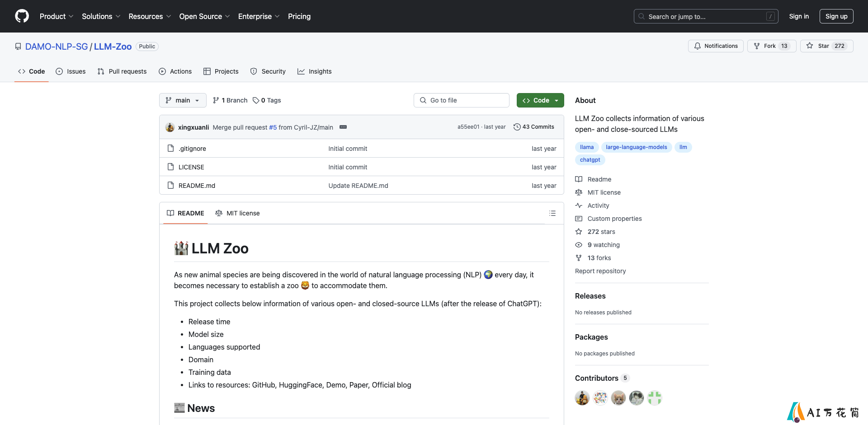Expand the Enterprise menu
The image size is (868, 425).
259,16
